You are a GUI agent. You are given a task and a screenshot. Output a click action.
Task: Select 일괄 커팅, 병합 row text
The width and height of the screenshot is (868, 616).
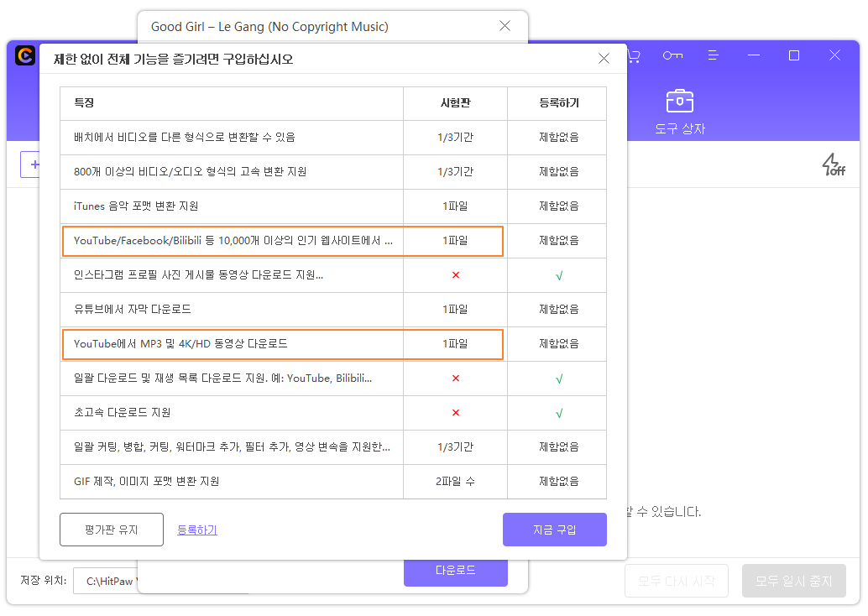[x=232, y=446]
